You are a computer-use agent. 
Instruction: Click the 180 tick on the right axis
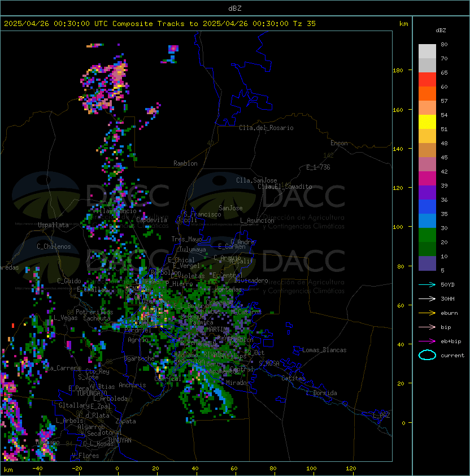(398, 71)
